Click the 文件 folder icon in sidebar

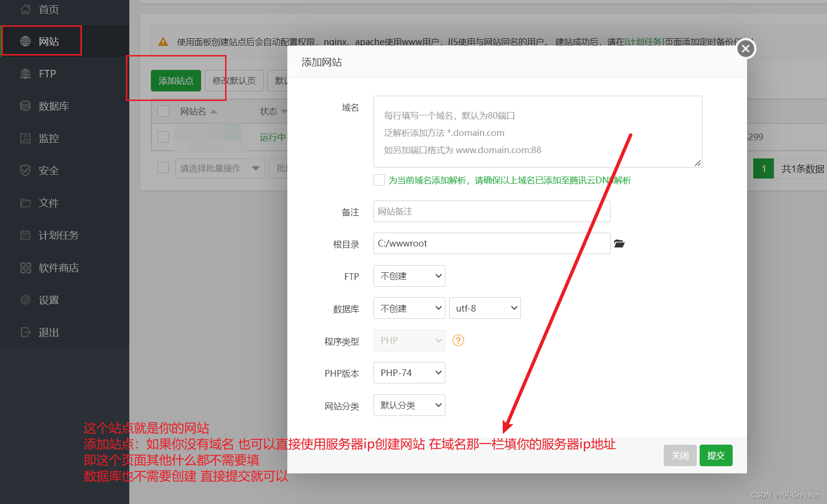pyautogui.click(x=25, y=203)
